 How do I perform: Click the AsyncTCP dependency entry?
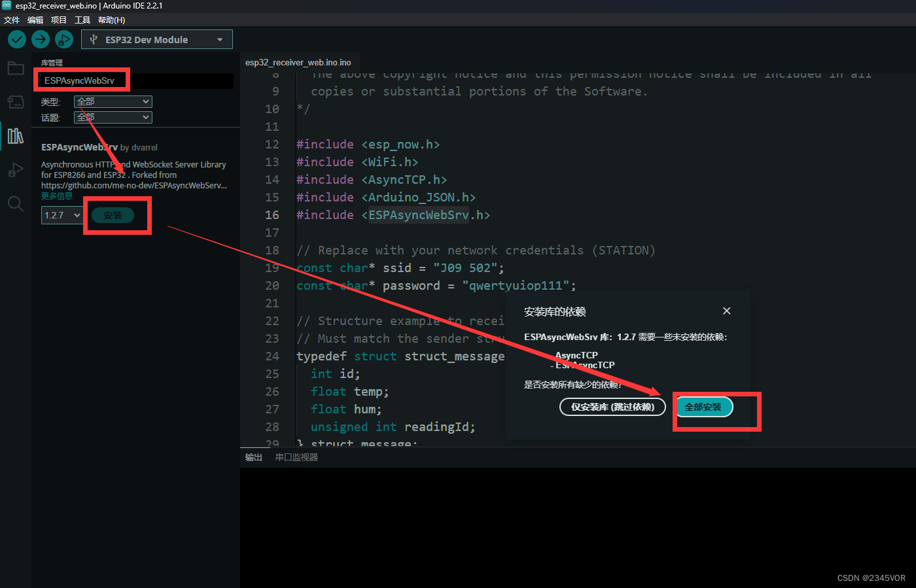coord(576,355)
